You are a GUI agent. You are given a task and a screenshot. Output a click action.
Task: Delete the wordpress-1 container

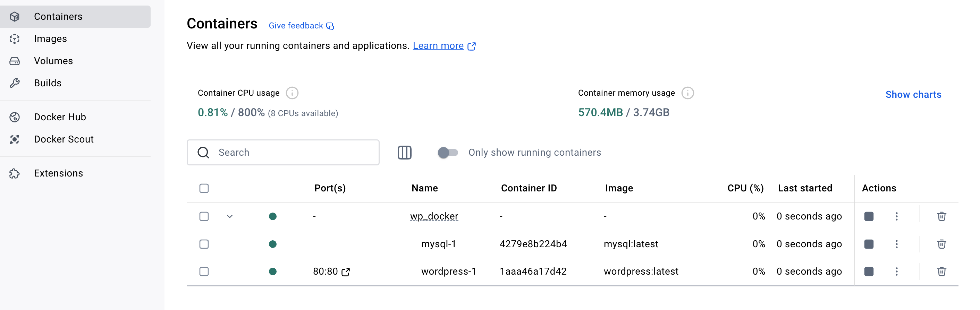tap(941, 272)
